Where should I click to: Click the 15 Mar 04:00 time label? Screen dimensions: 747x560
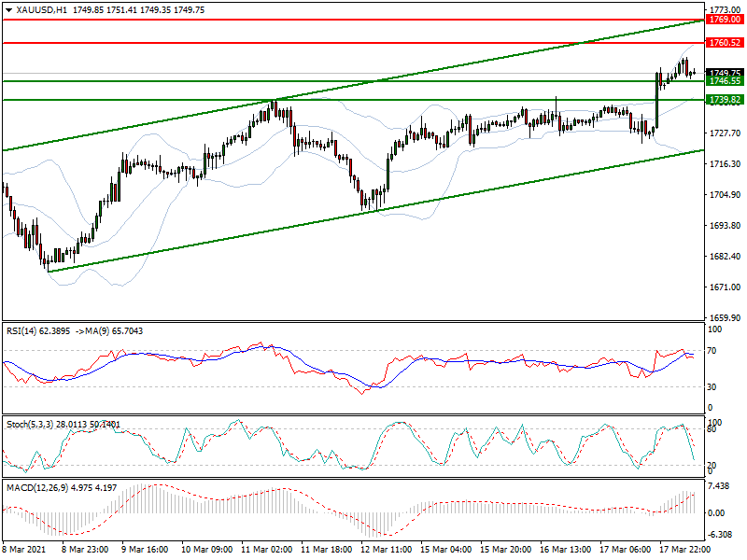tap(446, 550)
